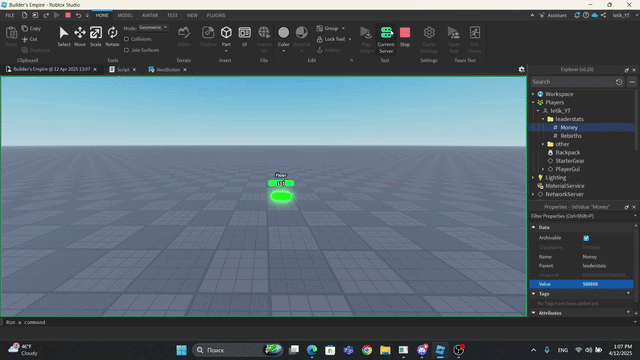Screen dimensions: 640x360
Task: Click the redo arrow in quick access bar
Action: click(x=46, y=15)
